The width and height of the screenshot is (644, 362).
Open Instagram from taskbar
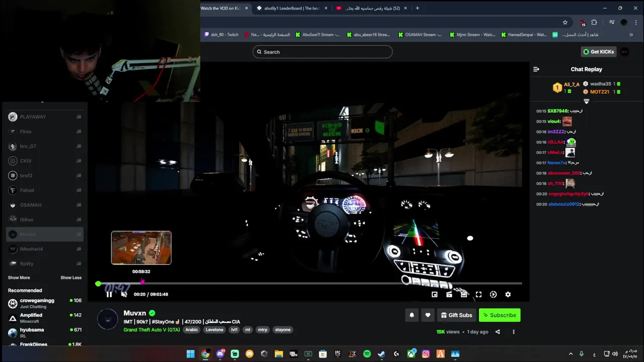click(426, 354)
